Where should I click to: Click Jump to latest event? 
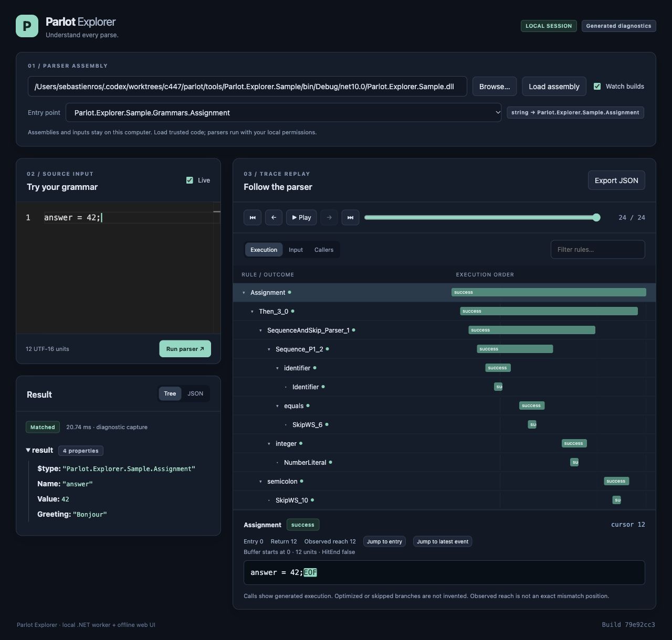443,541
